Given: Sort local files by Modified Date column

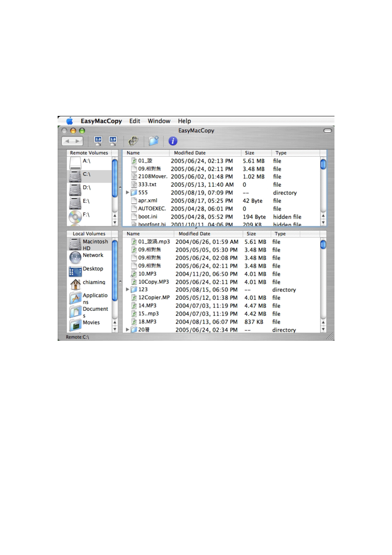Looking at the screenshot, I should 208,234.
